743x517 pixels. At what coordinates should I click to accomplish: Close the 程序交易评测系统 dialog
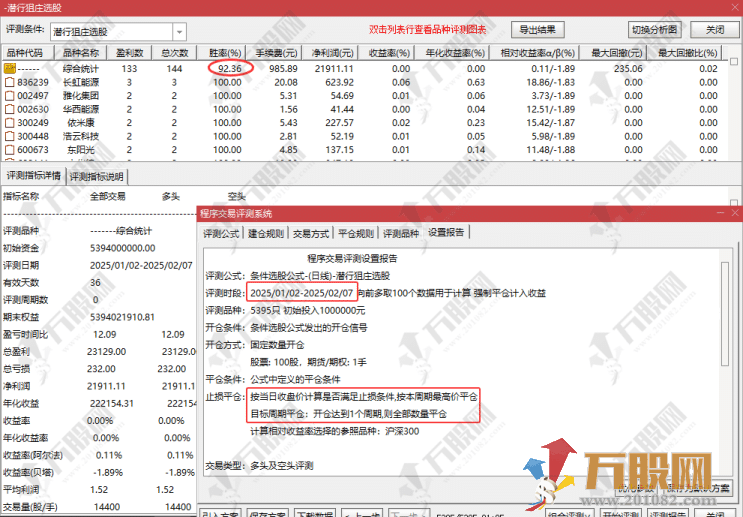click(735, 213)
